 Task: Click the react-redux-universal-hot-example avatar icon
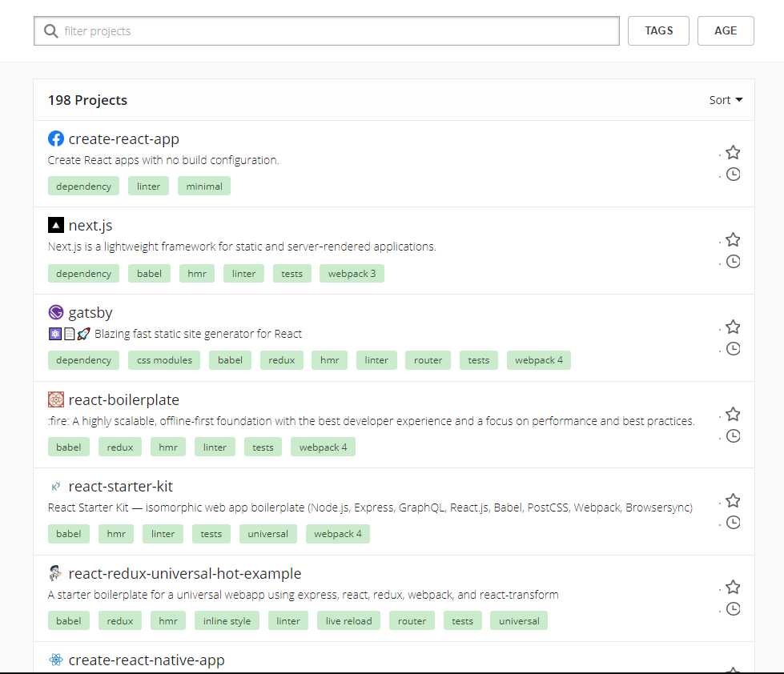[55, 573]
